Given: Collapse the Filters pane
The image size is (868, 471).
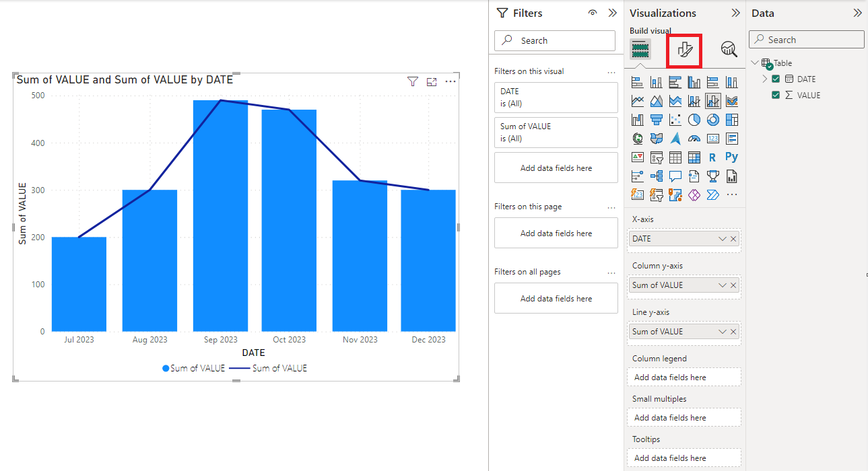Looking at the screenshot, I should tap(612, 13).
